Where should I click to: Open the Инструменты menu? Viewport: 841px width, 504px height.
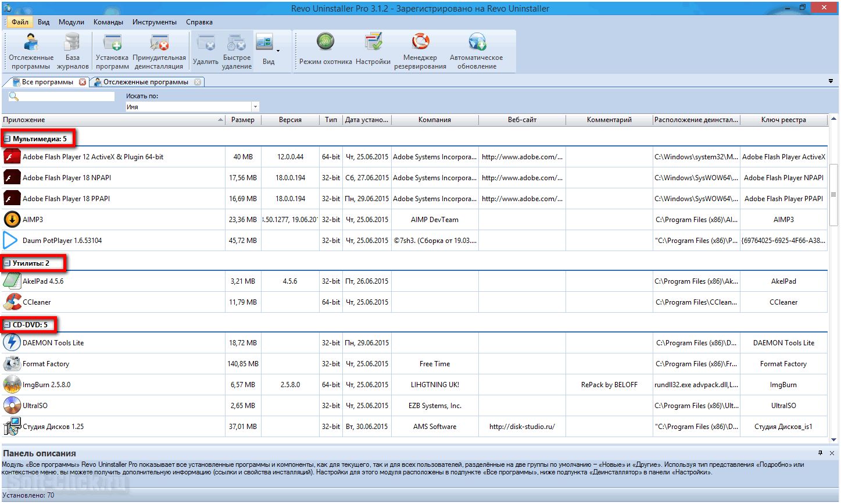(x=154, y=22)
